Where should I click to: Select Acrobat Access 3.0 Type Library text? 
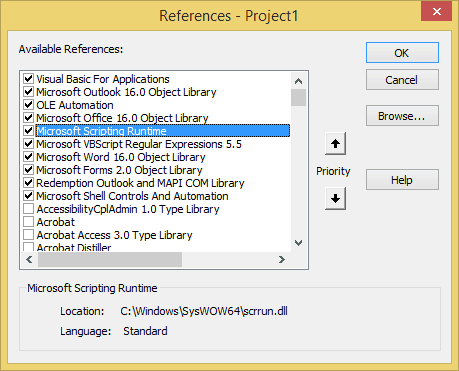click(x=114, y=235)
